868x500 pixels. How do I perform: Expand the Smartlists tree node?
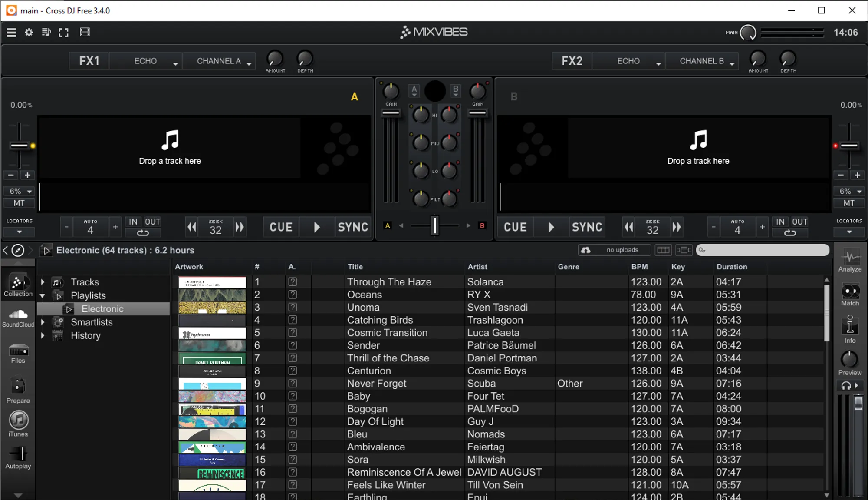(x=43, y=322)
